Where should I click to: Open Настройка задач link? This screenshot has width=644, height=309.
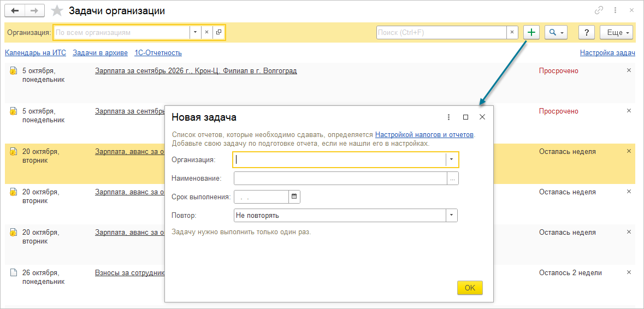coord(607,52)
